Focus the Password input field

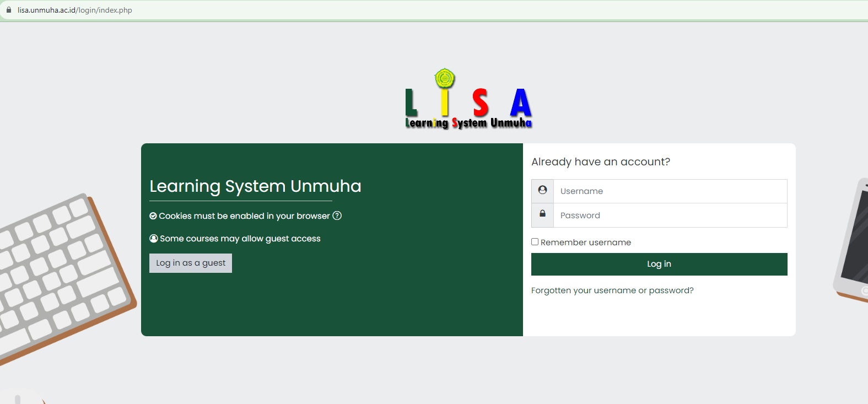click(x=670, y=216)
